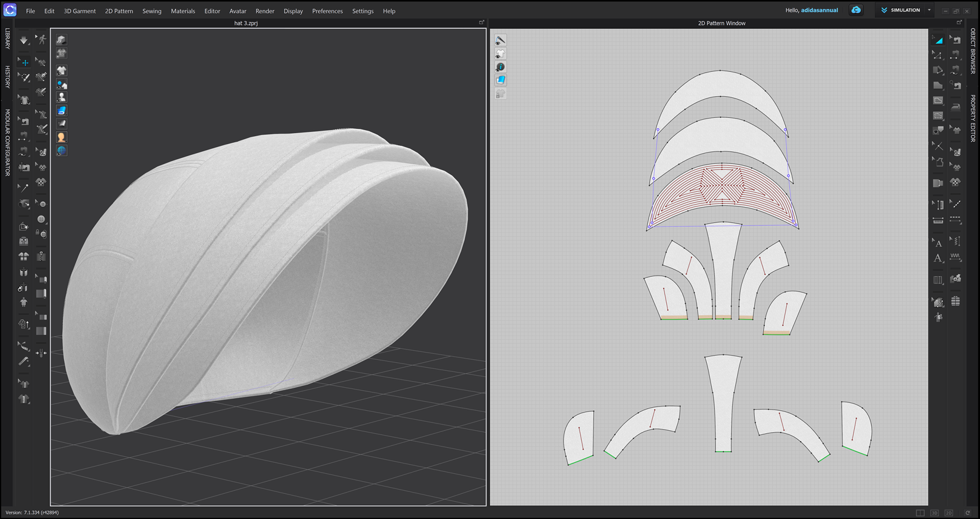This screenshot has height=519, width=980.
Task: Toggle the 3D garment silhouette overlay in 2D window
Action: pyautogui.click(x=501, y=53)
